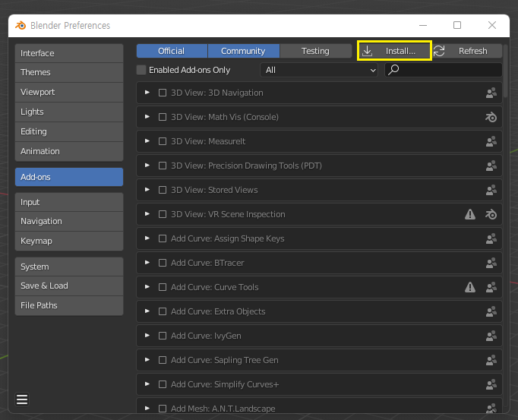The image size is (518, 420).
Task: Open the Interface preferences section
Action: pos(69,53)
